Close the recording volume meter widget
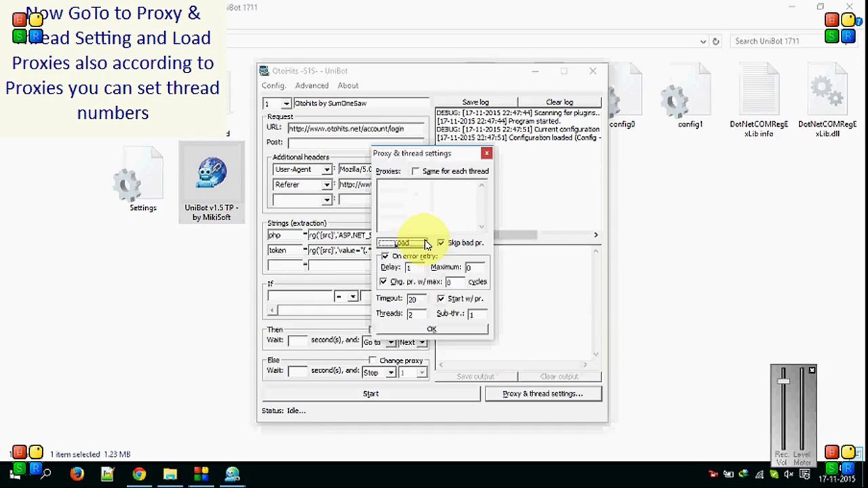The image size is (868, 488). [x=812, y=370]
